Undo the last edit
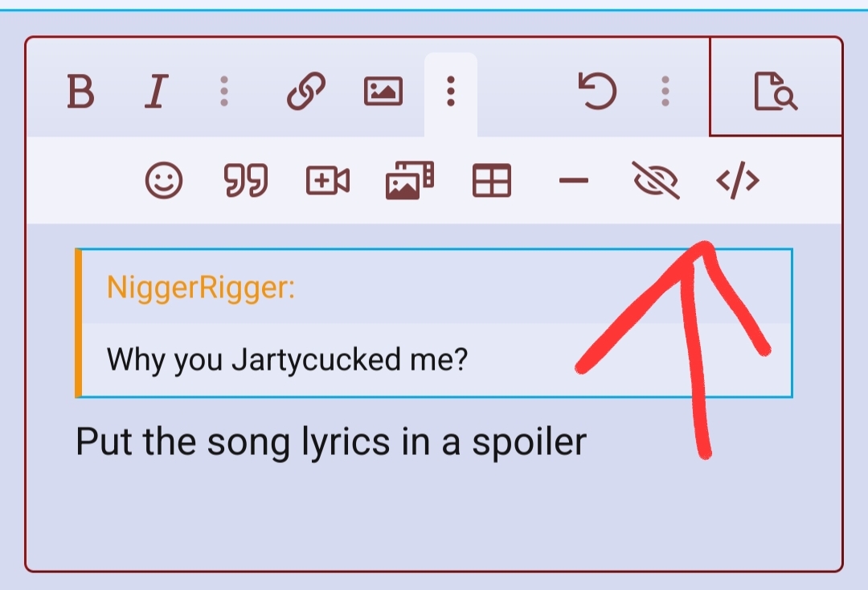The width and height of the screenshot is (868, 590). [596, 91]
